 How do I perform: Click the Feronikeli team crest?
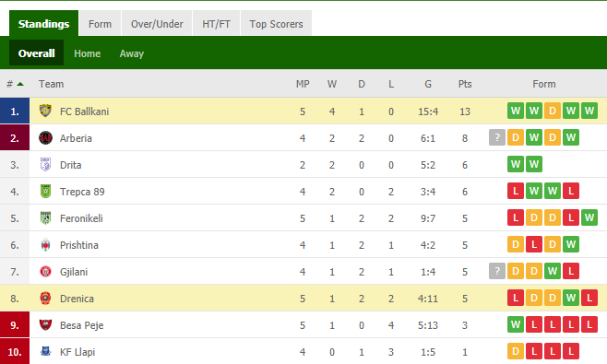pos(45,217)
